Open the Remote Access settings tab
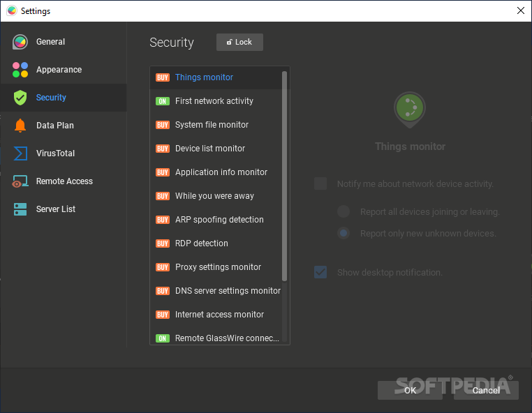This screenshot has width=532, height=413. 64,181
